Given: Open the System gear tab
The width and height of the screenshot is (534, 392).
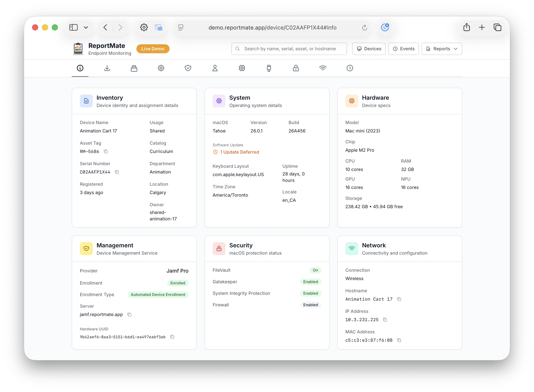Looking at the screenshot, I should click(x=161, y=68).
